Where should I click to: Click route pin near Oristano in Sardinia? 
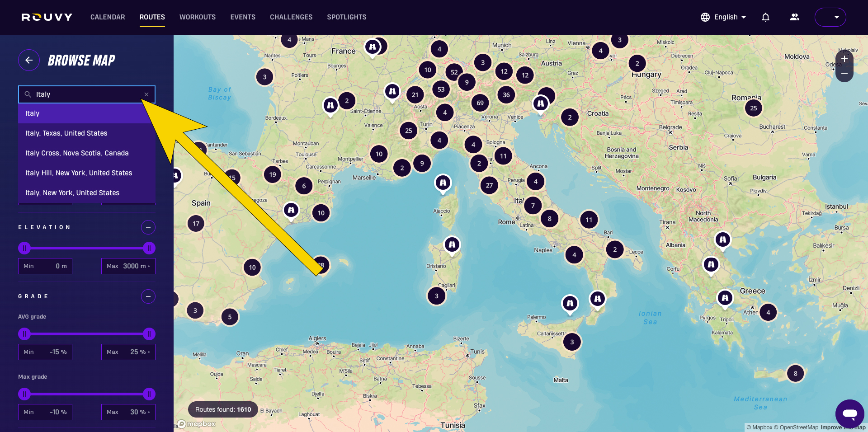(452, 245)
